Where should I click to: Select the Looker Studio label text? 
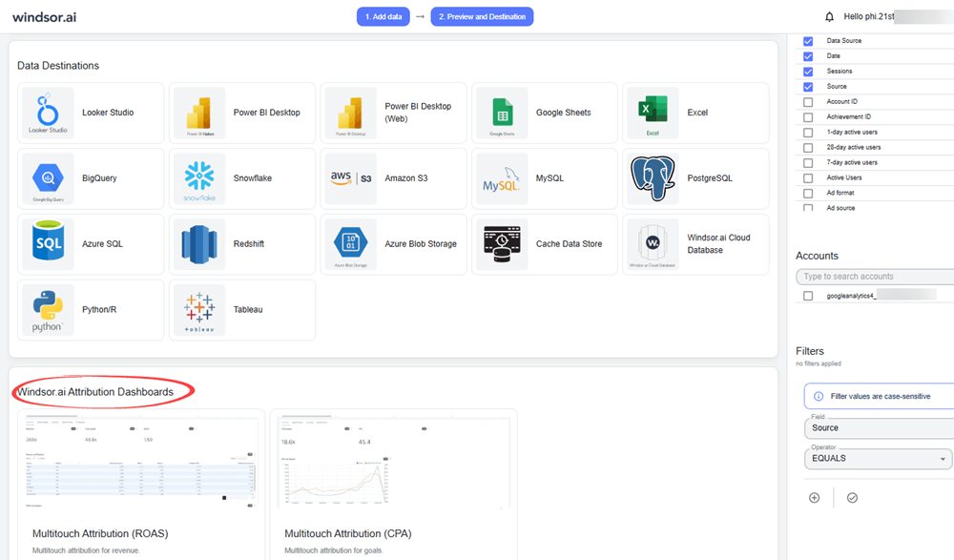coord(108,113)
